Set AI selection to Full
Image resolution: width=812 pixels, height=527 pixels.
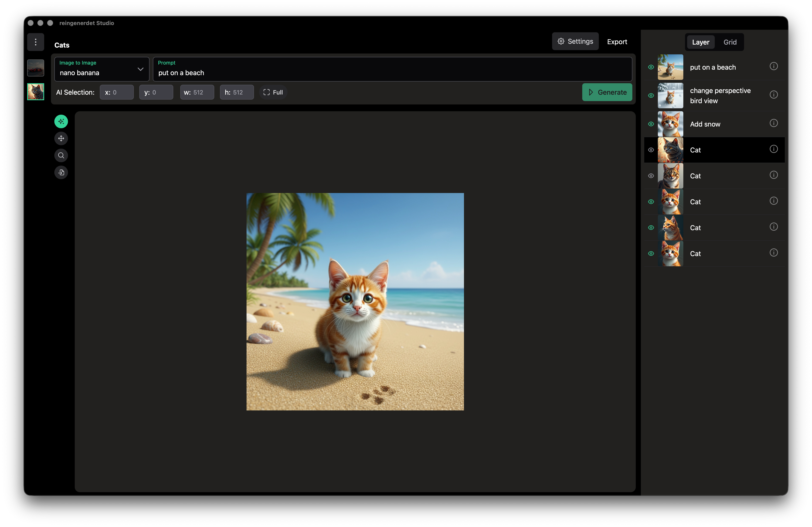(x=273, y=92)
